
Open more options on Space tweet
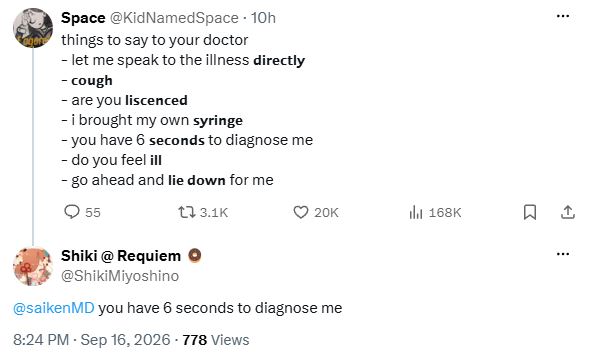563,16
